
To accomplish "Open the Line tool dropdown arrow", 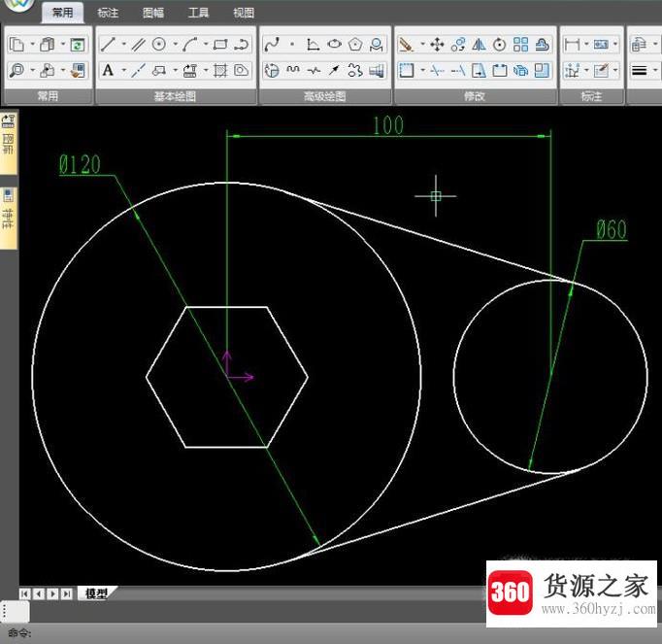I will pos(123,44).
